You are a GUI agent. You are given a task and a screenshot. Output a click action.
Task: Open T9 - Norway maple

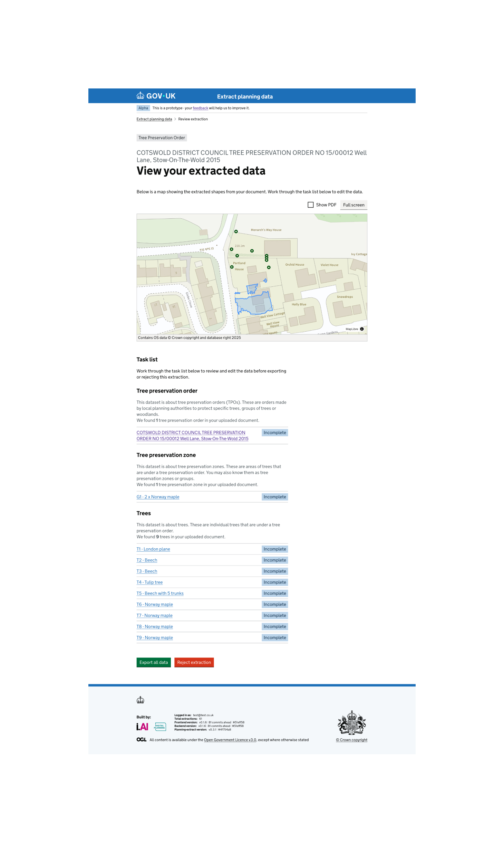(155, 637)
